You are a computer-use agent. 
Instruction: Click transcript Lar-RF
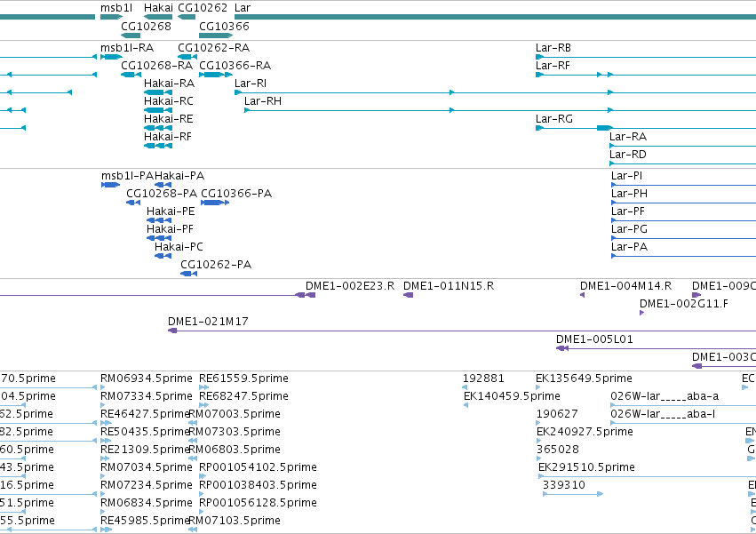coord(553,66)
